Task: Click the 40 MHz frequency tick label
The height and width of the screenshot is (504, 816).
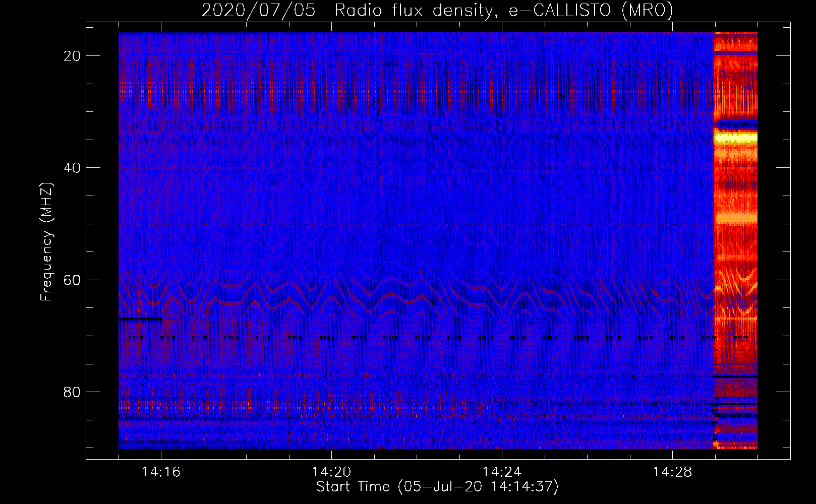Action: [73, 168]
